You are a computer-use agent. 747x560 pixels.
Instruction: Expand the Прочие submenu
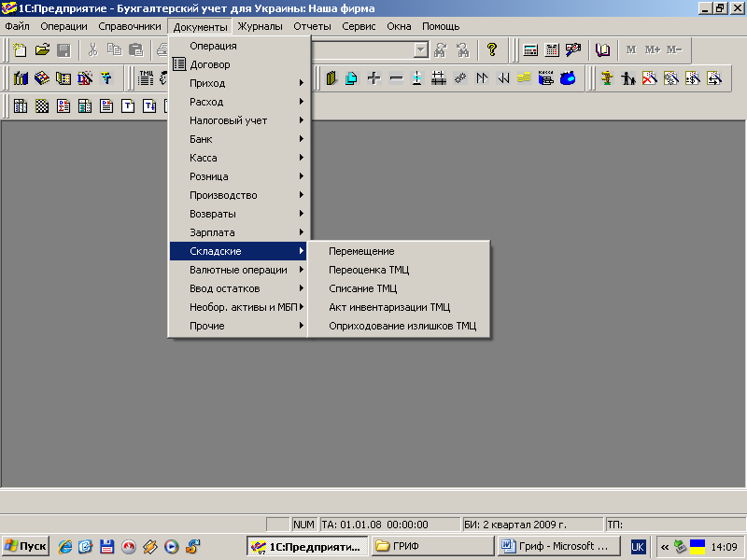240,326
